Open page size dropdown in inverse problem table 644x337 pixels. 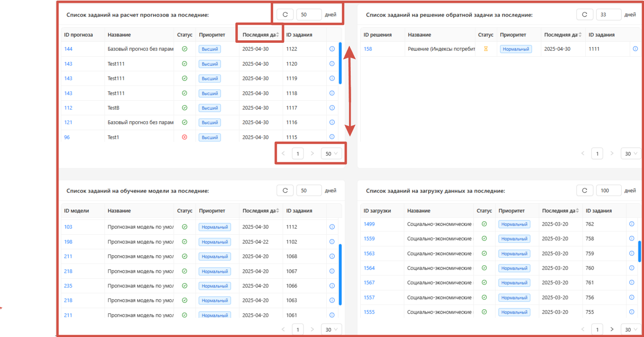pos(630,154)
